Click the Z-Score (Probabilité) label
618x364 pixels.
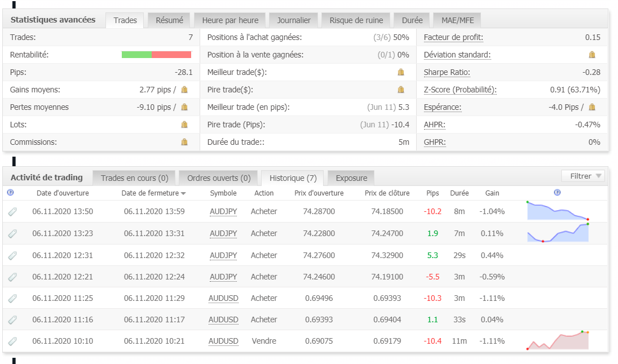click(x=460, y=90)
